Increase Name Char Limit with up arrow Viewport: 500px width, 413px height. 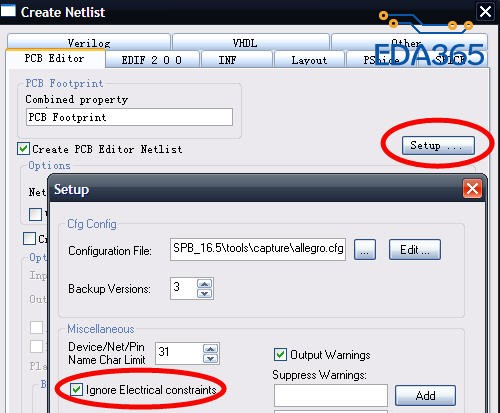pos(210,349)
